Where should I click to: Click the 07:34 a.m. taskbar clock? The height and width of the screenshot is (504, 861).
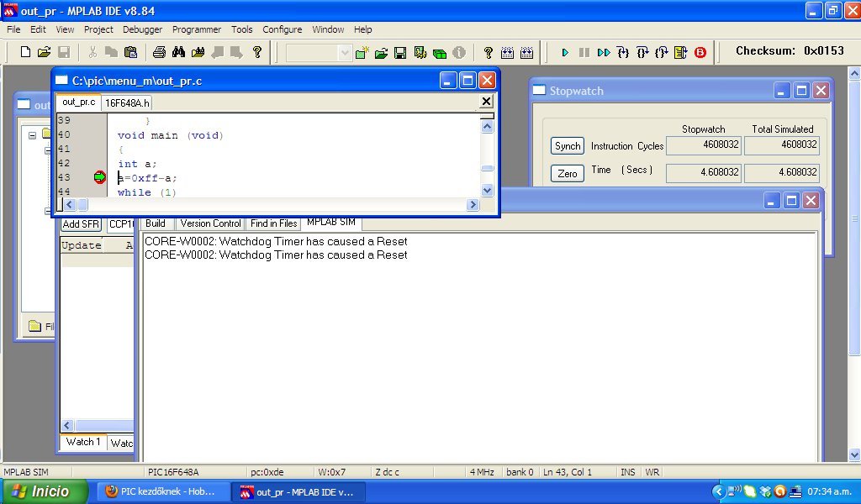(x=829, y=492)
